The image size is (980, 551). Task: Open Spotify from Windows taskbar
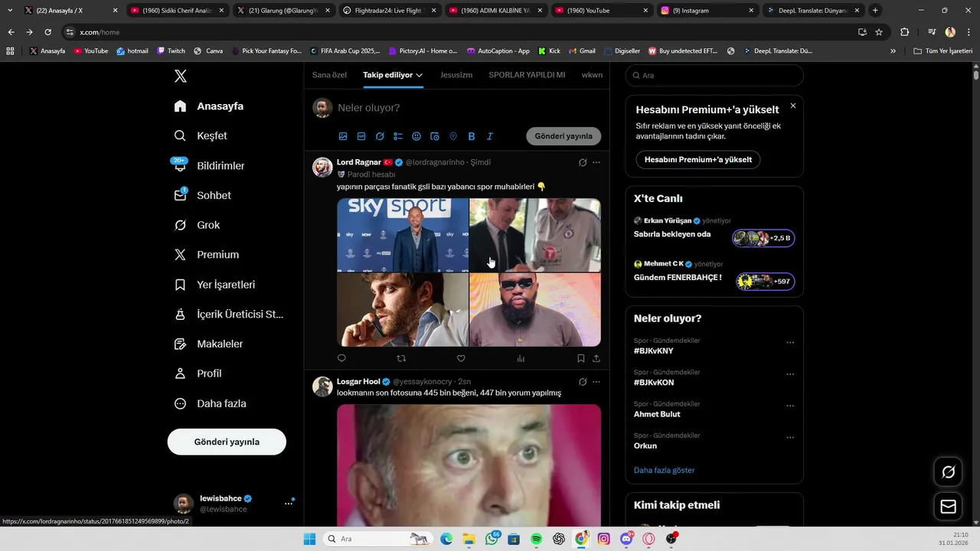pyautogui.click(x=537, y=539)
